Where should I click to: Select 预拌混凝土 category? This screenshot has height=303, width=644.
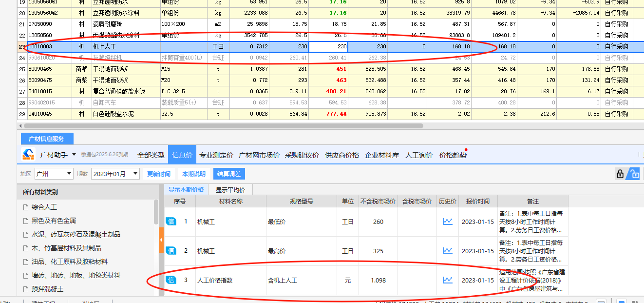click(x=48, y=289)
